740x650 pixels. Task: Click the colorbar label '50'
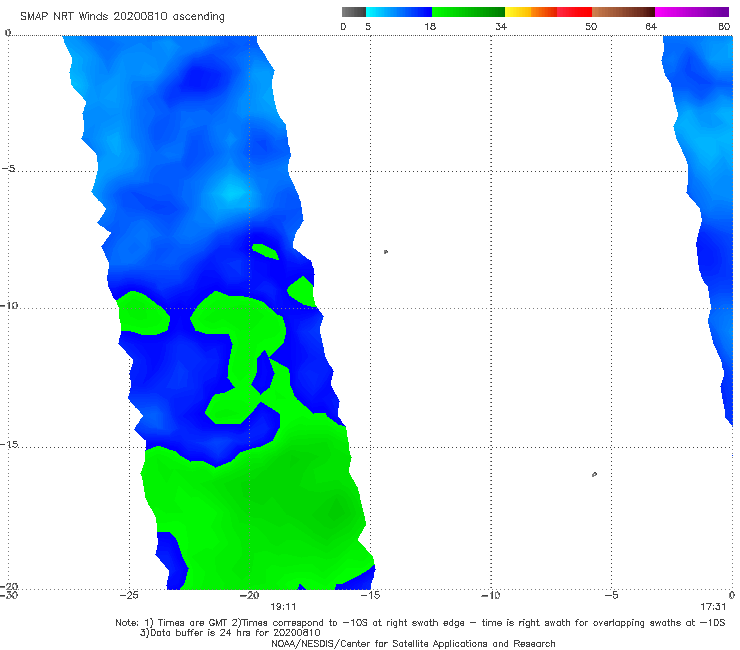click(591, 27)
